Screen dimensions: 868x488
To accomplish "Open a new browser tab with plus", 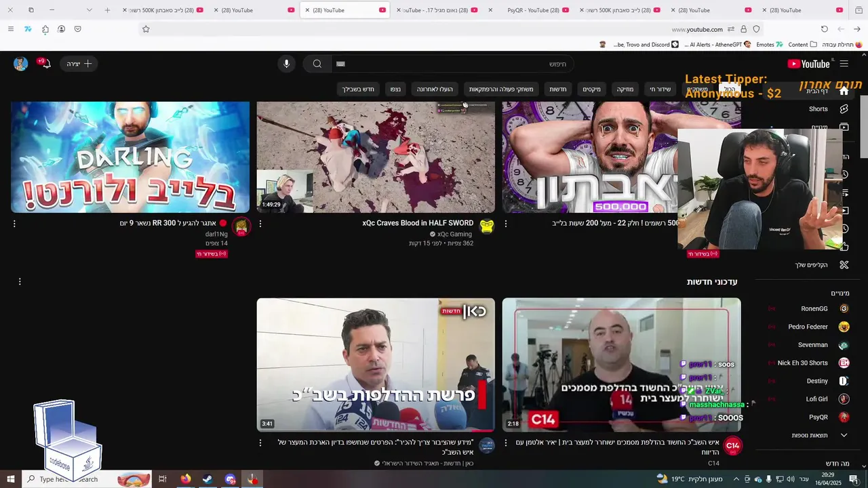I will tap(107, 10).
